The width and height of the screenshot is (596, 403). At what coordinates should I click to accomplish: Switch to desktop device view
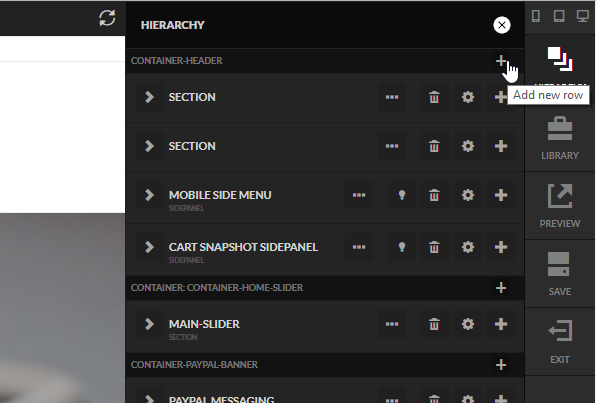click(x=583, y=16)
